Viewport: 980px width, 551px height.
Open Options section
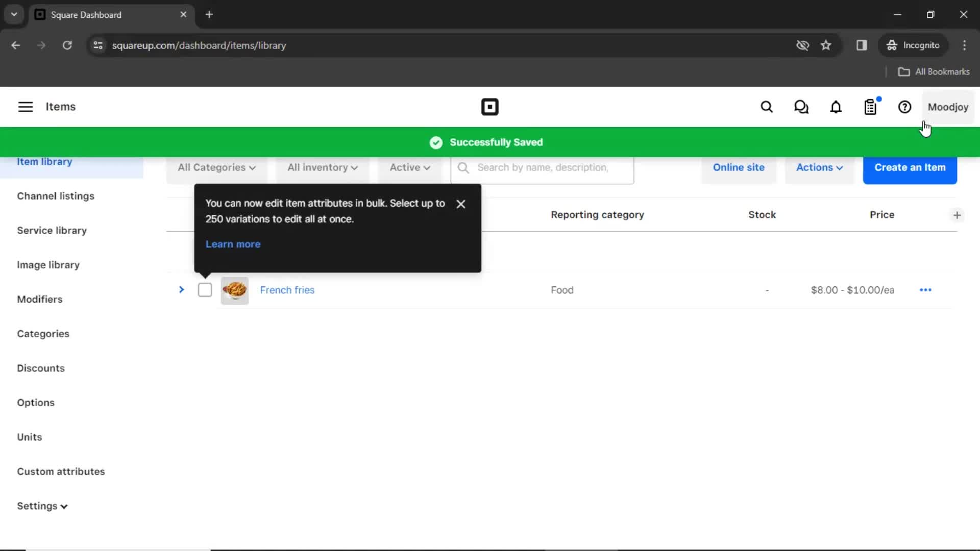click(x=36, y=403)
